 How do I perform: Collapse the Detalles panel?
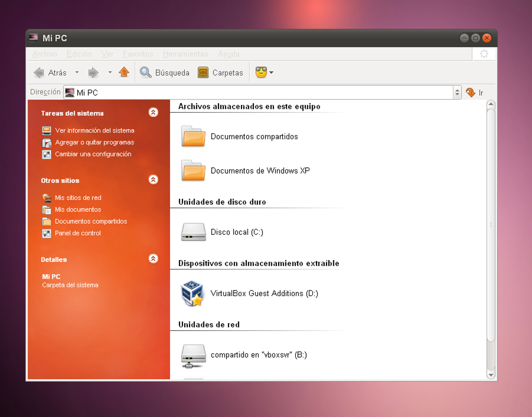click(x=153, y=259)
